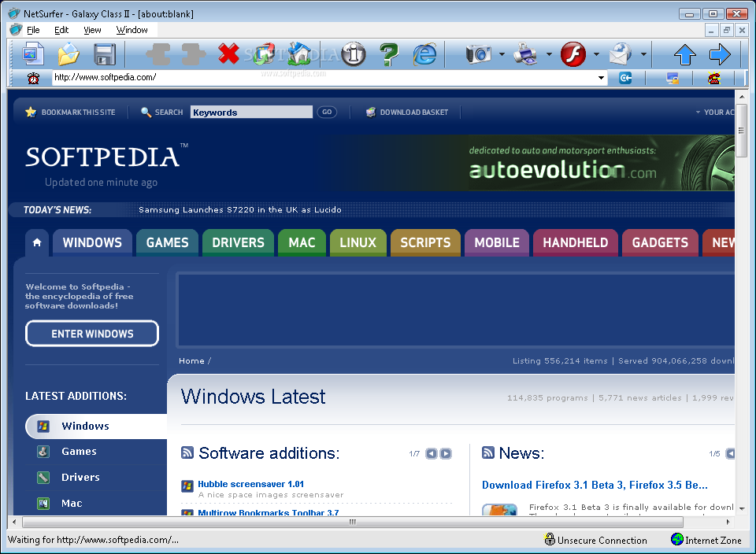The width and height of the screenshot is (756, 554).
Task: Open the info icon in the toolbar
Action: click(x=354, y=54)
